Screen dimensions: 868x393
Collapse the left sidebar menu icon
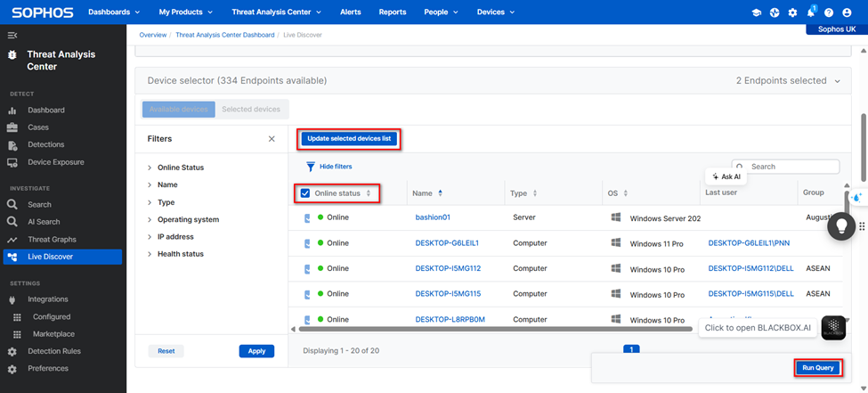12,35
